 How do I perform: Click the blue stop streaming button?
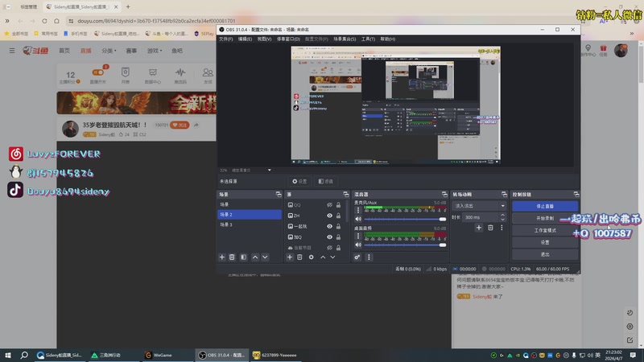point(545,206)
